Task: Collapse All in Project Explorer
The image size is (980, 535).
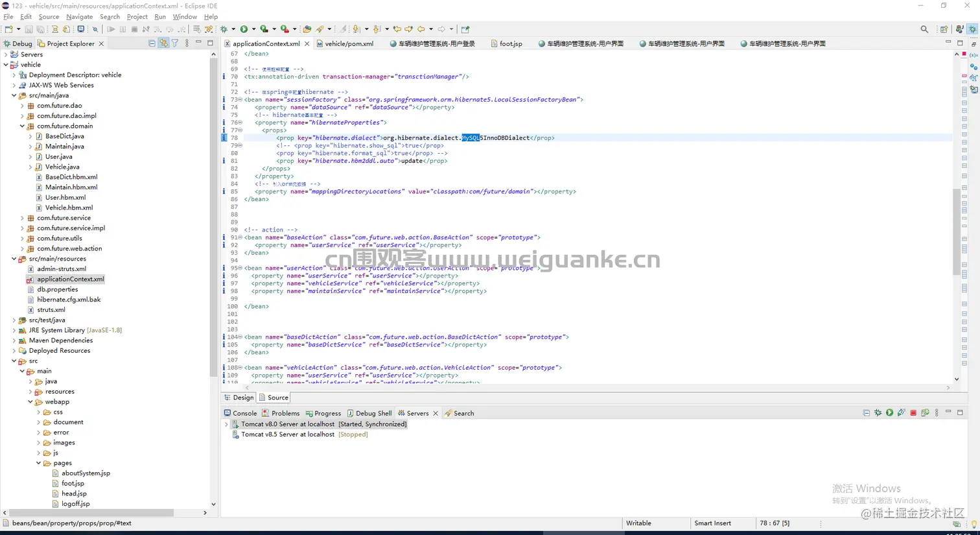Action: (152, 43)
